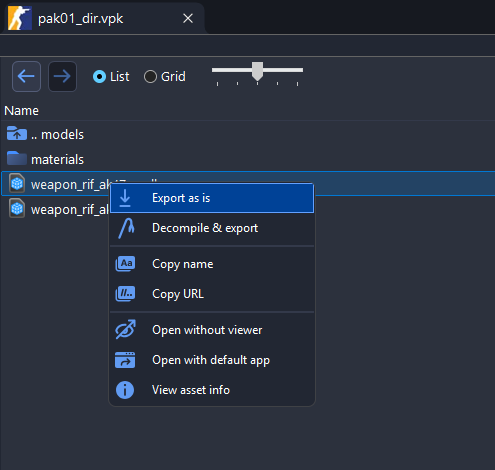Click the Name column header
This screenshot has height=470, width=495.
(21, 111)
